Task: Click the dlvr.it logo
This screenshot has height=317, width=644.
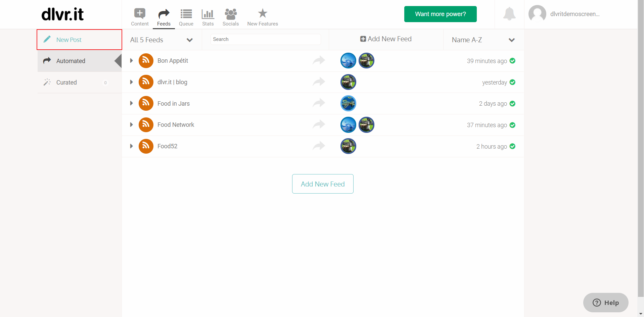Action: pyautogui.click(x=62, y=14)
